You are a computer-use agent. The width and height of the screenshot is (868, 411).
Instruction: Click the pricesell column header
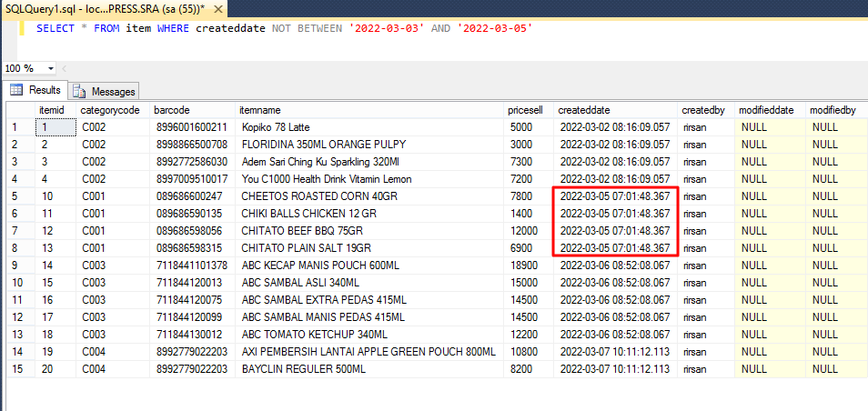[x=529, y=110]
